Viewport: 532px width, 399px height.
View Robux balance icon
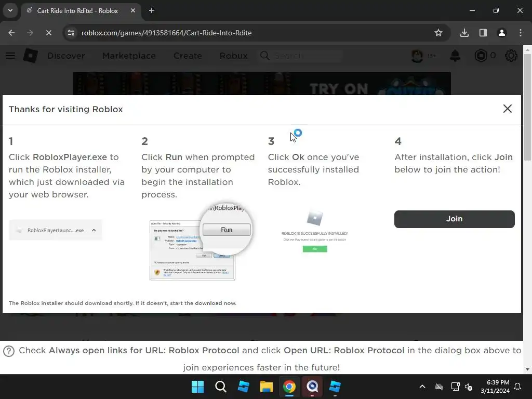click(x=481, y=56)
